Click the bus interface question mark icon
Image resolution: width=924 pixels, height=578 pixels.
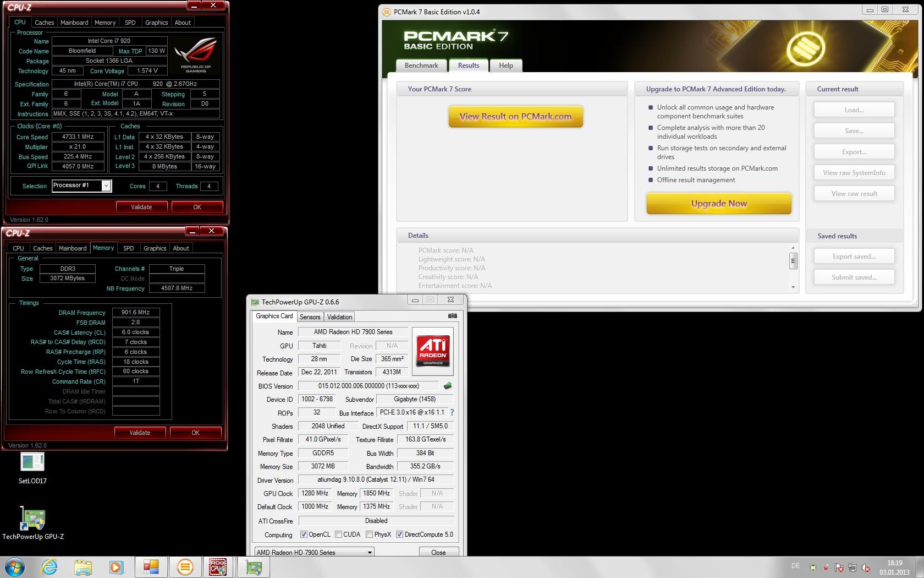pos(452,412)
